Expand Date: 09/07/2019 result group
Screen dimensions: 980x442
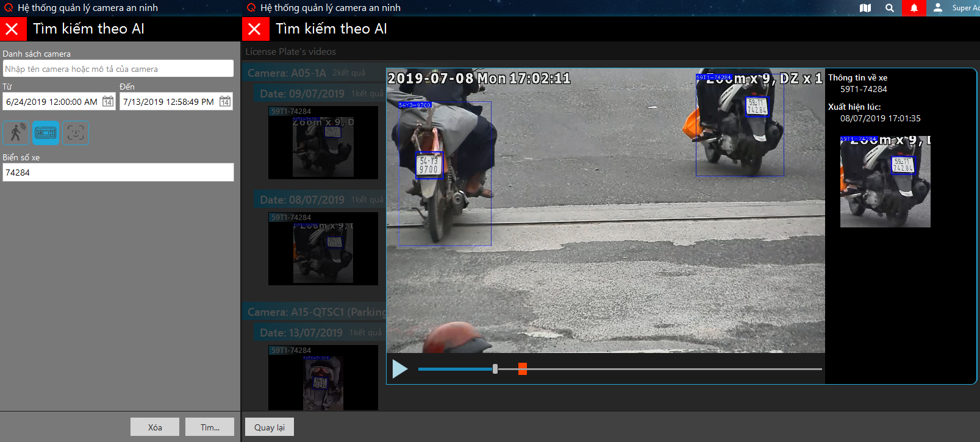[x=320, y=94]
